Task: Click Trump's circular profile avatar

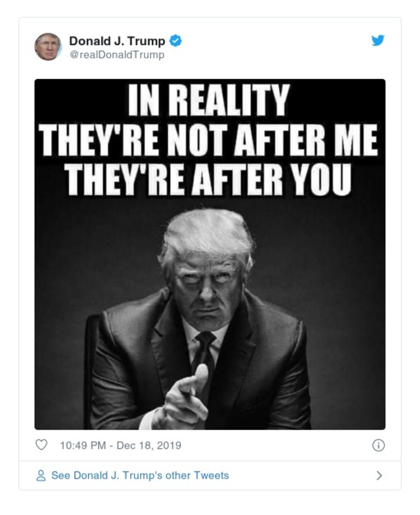Action: (47, 46)
